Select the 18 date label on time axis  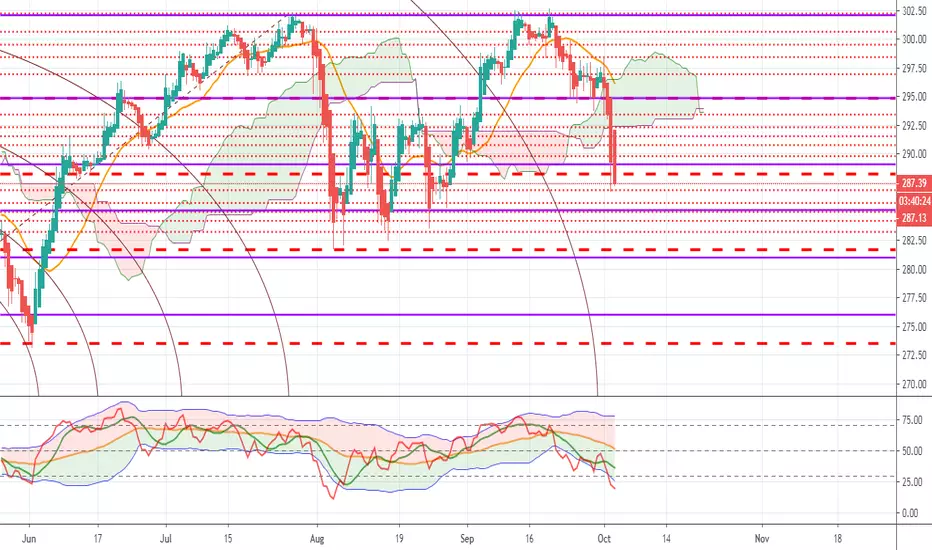coord(837,539)
